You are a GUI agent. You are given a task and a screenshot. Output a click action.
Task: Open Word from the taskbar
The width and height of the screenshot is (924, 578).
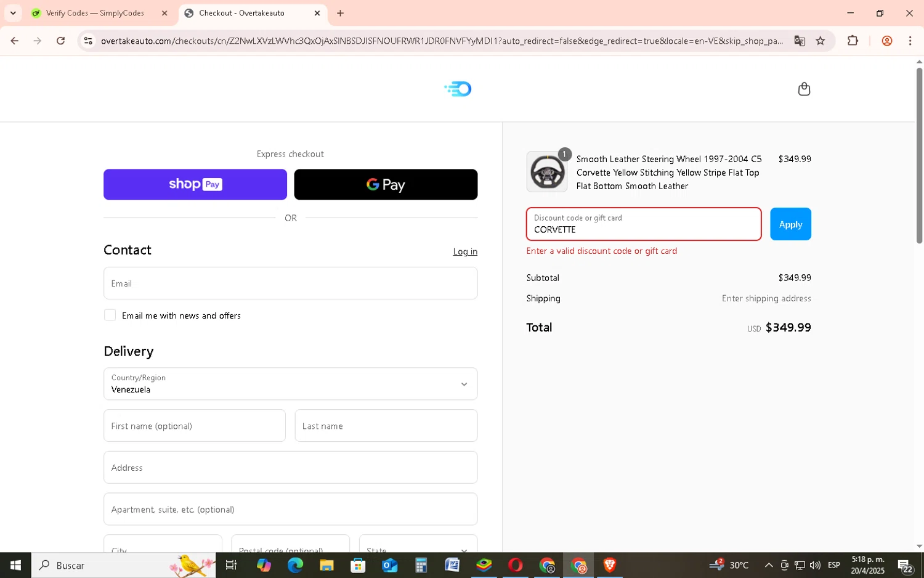[x=452, y=565]
